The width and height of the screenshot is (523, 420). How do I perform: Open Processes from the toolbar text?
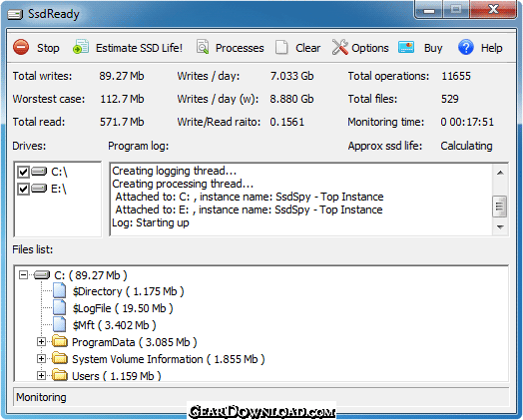[x=240, y=48]
